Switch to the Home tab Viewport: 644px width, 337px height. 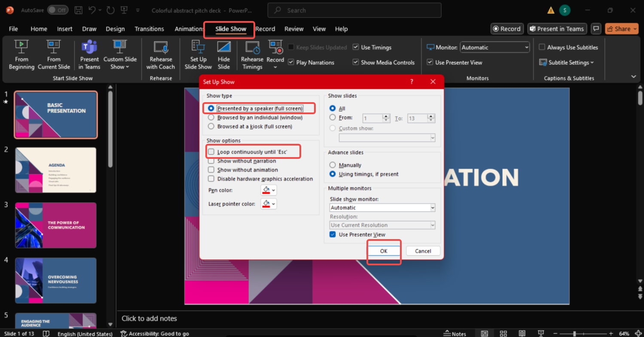(39, 29)
